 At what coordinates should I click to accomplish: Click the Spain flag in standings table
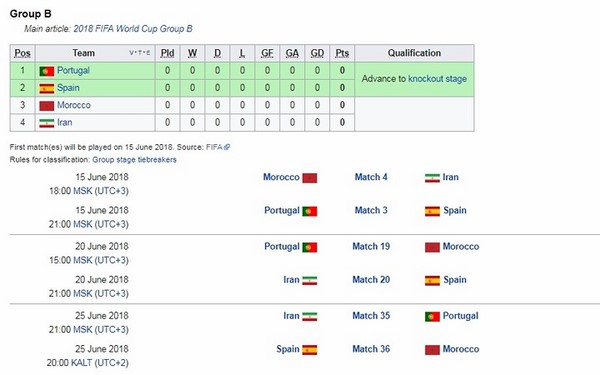tap(47, 88)
